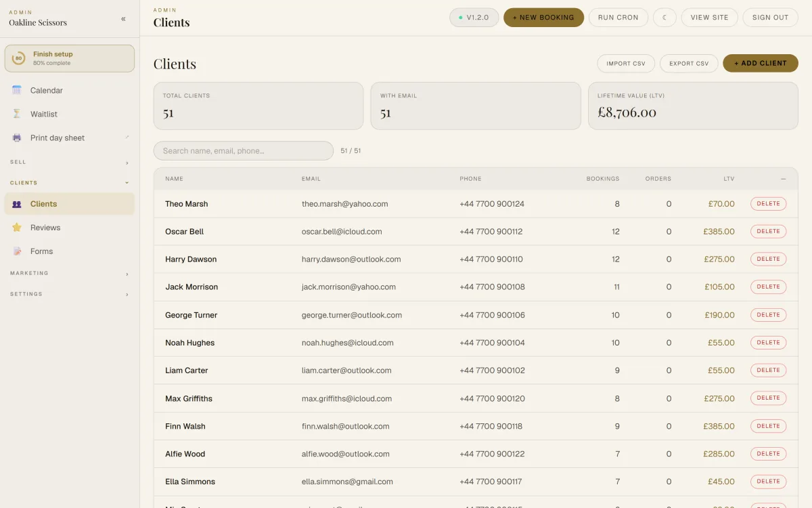
Task: Sort by the LTV column header
Action: point(729,179)
